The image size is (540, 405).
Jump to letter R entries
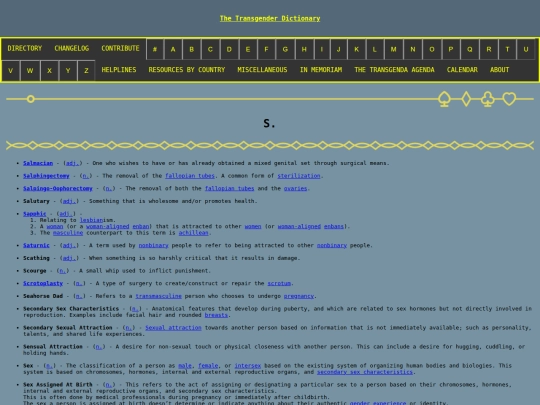489,49
